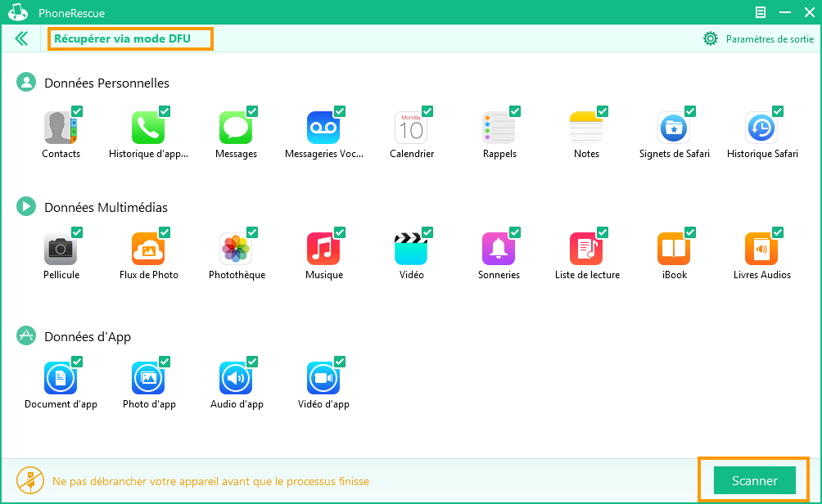Click the Données d'App heading
The width and height of the screenshot is (822, 504).
coord(88,337)
